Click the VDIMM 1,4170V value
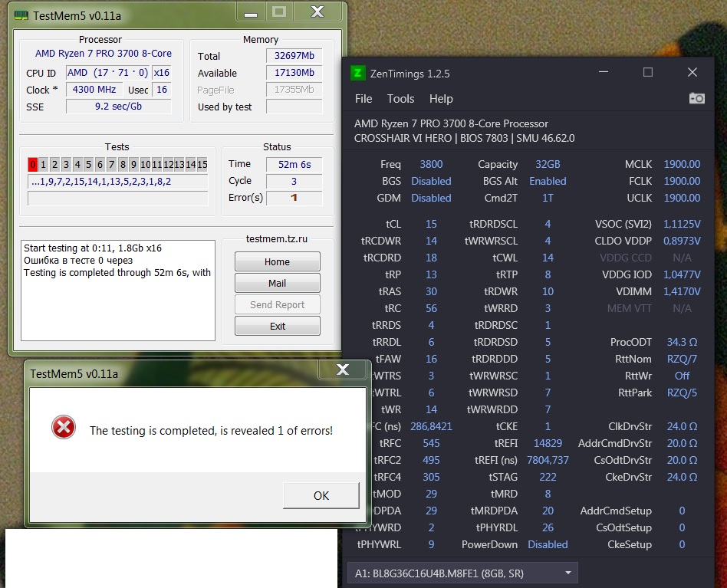The height and width of the screenshot is (588, 727). tap(682, 291)
